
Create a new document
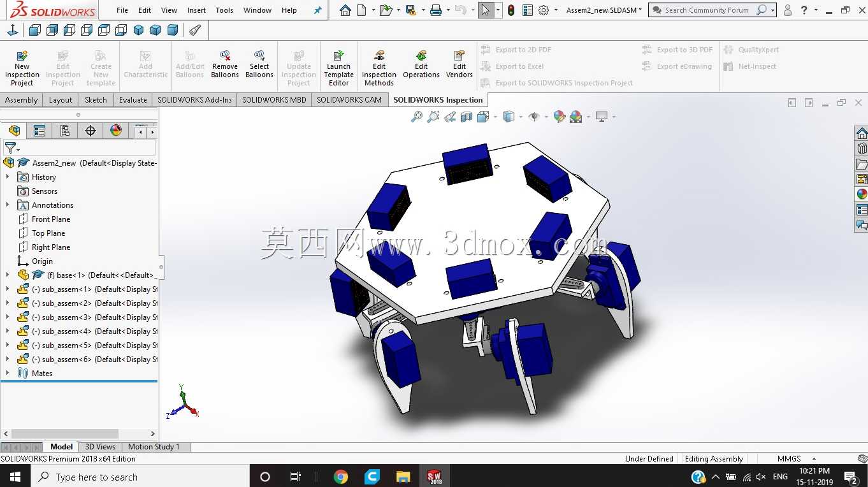(362, 10)
